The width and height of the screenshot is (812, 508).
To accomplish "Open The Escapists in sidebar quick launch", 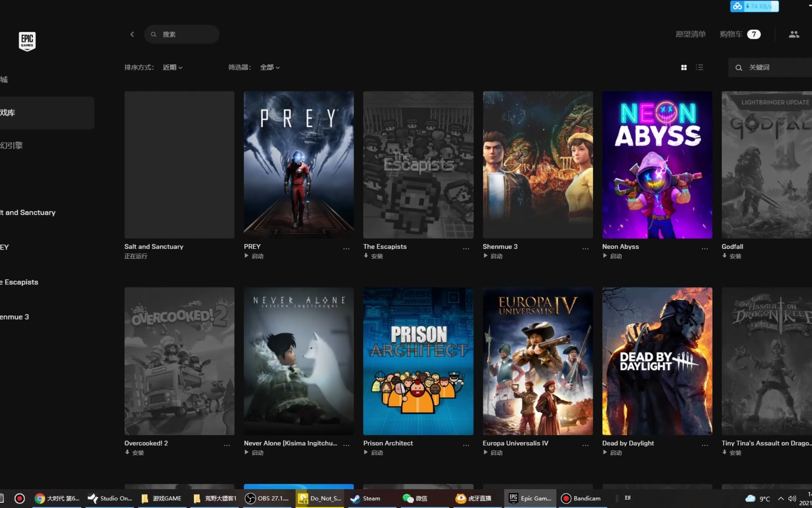I will point(19,282).
